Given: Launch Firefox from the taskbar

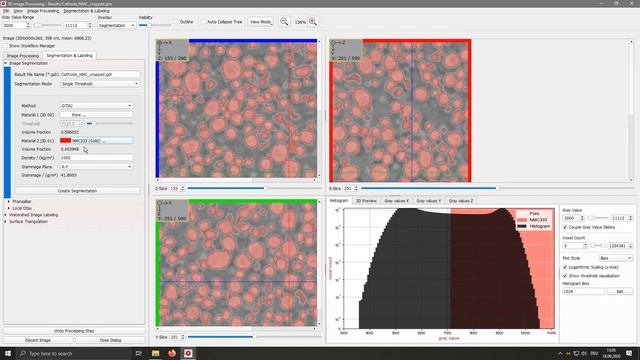Looking at the screenshot, I should point(172,353).
